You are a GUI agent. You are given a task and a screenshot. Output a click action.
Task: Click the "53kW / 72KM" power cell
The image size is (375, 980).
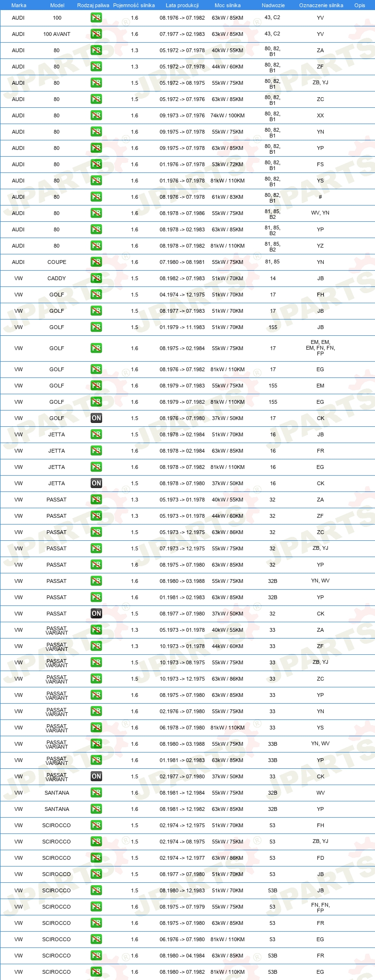pyautogui.click(x=228, y=164)
